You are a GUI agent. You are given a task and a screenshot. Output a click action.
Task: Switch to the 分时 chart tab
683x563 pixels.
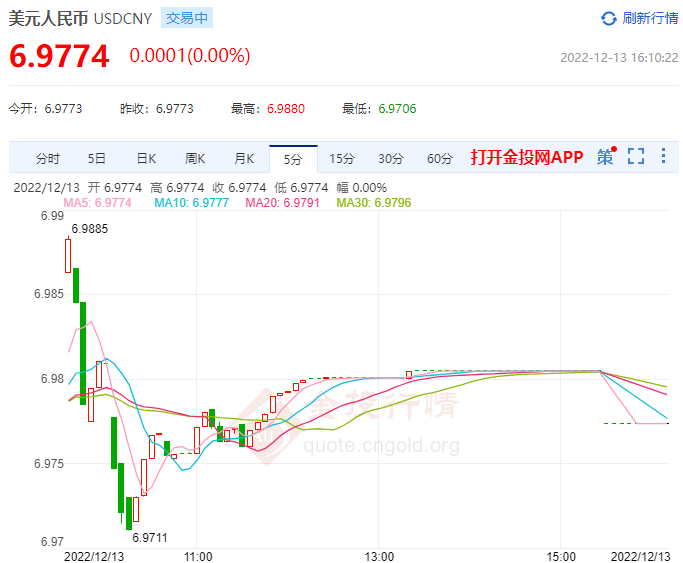[x=47, y=158]
